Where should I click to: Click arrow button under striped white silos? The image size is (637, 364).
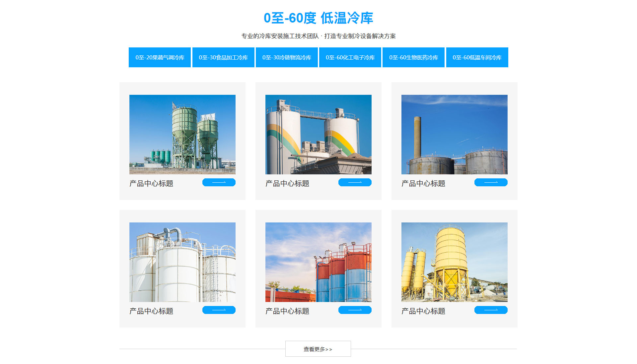pos(355,182)
